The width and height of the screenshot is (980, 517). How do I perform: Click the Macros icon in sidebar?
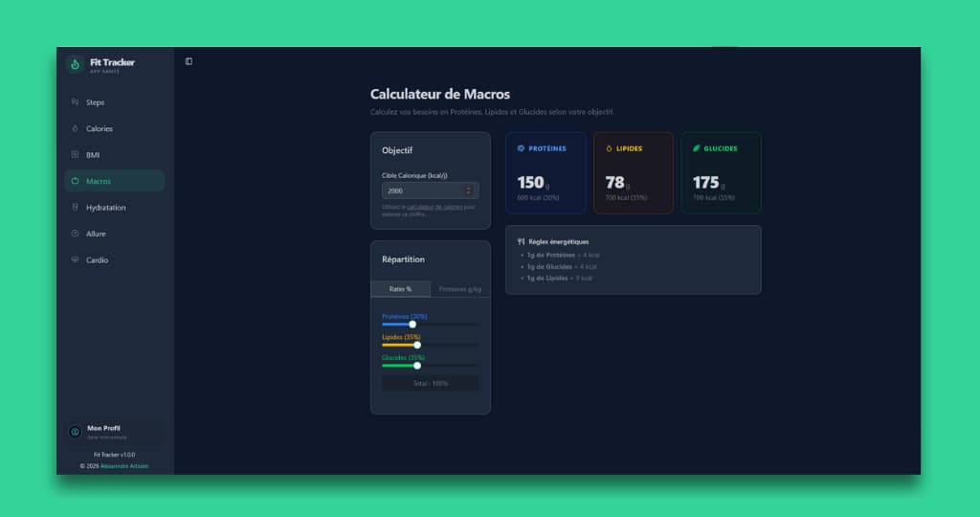point(75,181)
